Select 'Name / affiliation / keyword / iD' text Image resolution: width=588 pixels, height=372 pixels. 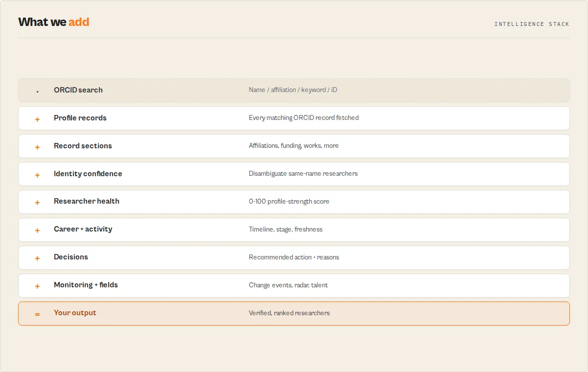[x=293, y=90]
